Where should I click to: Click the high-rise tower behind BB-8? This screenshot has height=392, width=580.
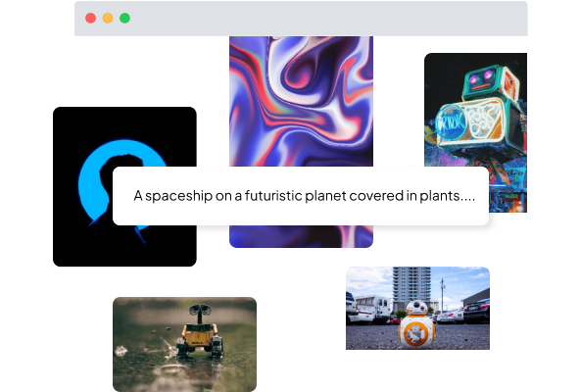(411, 287)
